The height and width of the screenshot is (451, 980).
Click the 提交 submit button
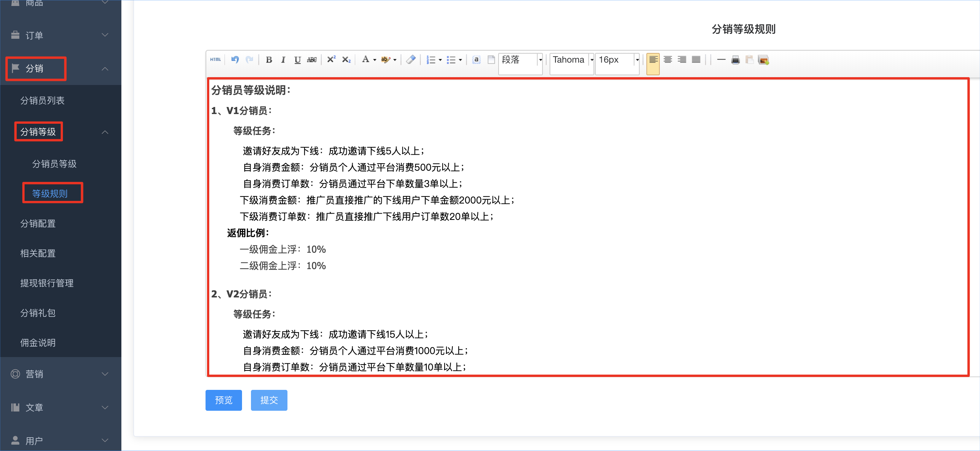pos(269,400)
